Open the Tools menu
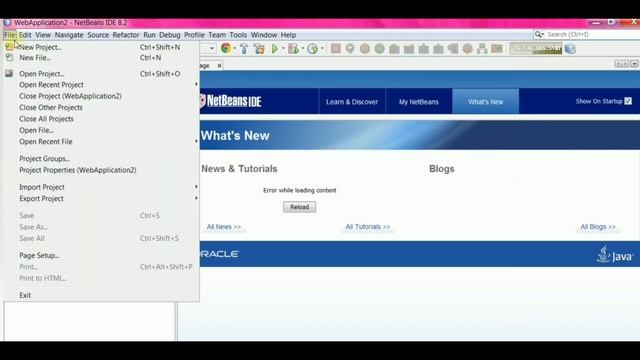This screenshot has height=360, width=640. pos(238,35)
